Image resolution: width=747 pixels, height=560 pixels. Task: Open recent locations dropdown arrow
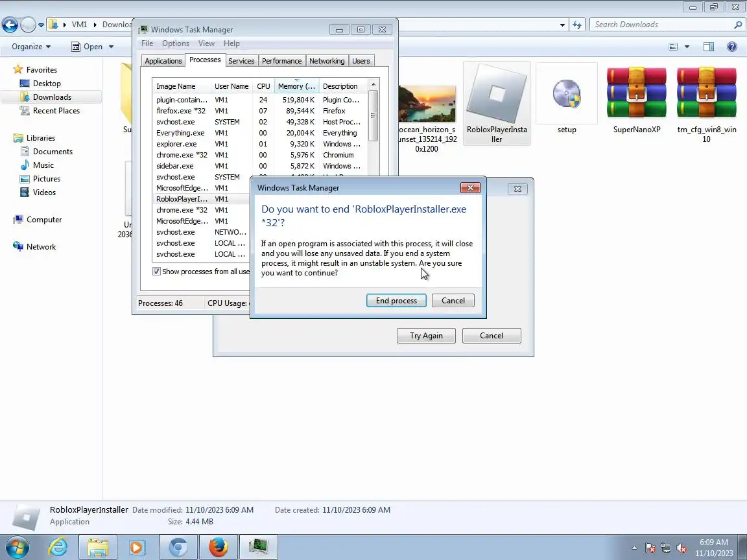click(x=41, y=25)
